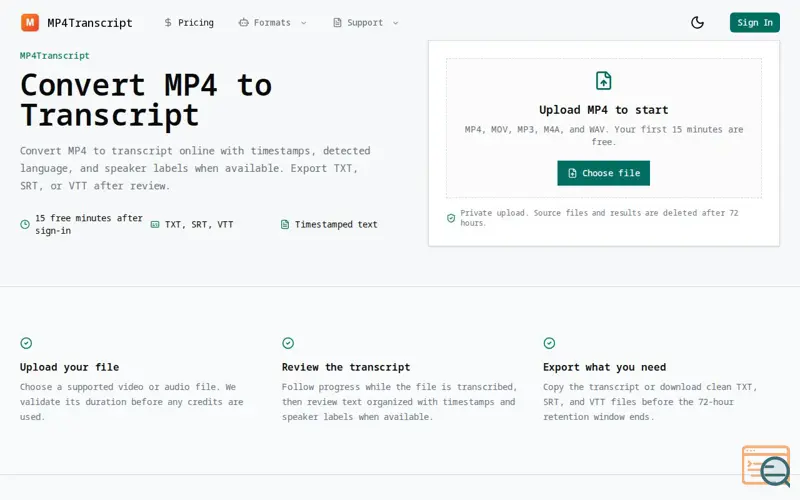Viewport: 800px width, 500px height.
Task: Click the Review the transcript heading
Action: pyautogui.click(x=346, y=367)
